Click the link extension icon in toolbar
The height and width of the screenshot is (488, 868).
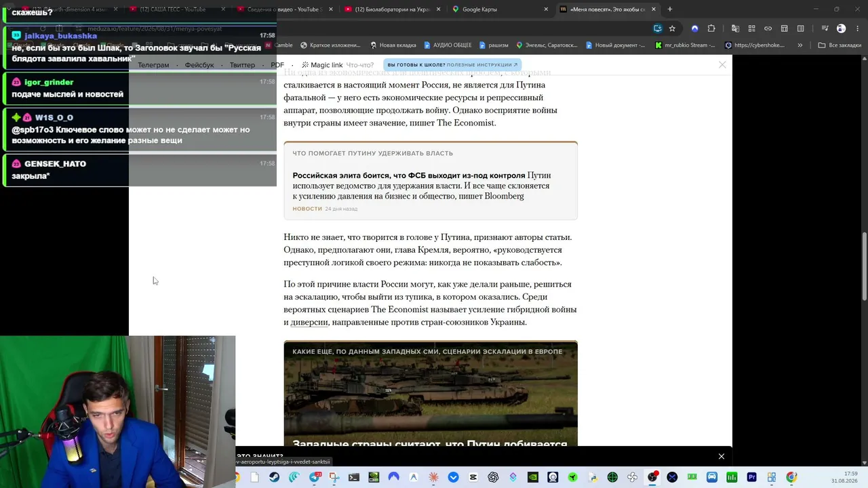coord(768,28)
